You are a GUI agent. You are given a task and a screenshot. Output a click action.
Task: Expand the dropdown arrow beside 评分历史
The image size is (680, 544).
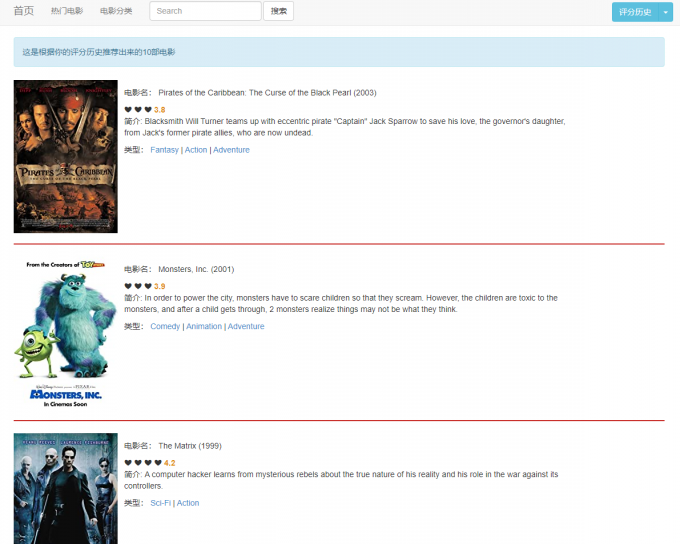[666, 12]
